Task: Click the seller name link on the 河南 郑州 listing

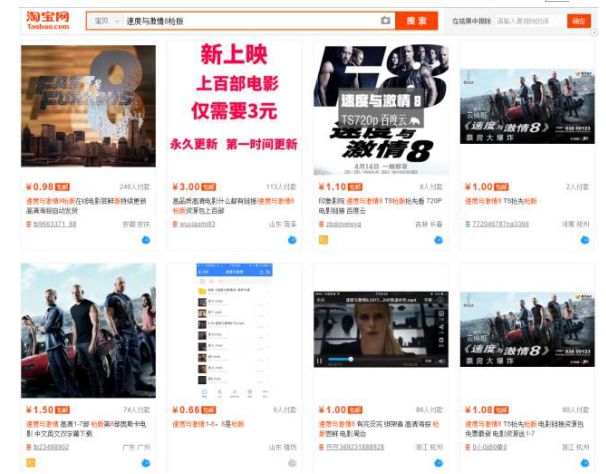Action: (x=500, y=224)
